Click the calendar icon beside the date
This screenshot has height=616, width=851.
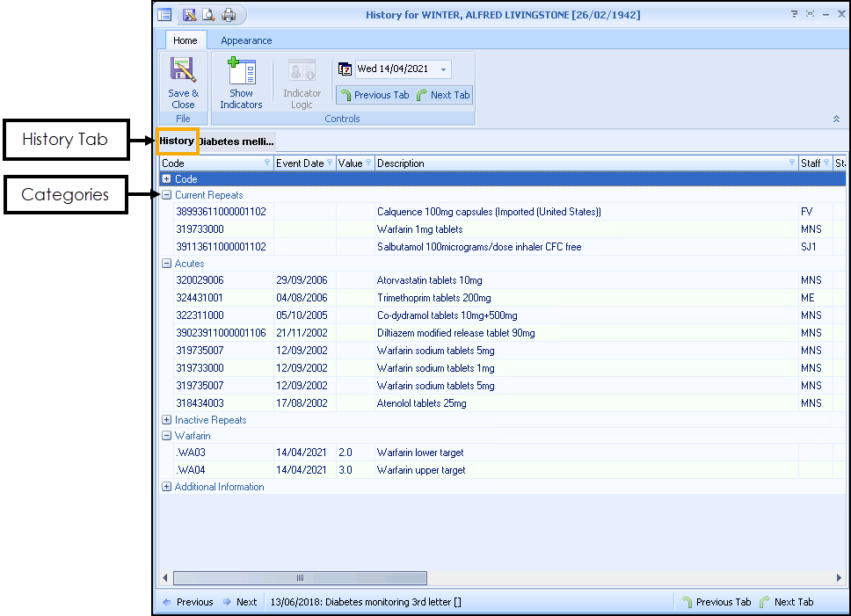click(345, 69)
